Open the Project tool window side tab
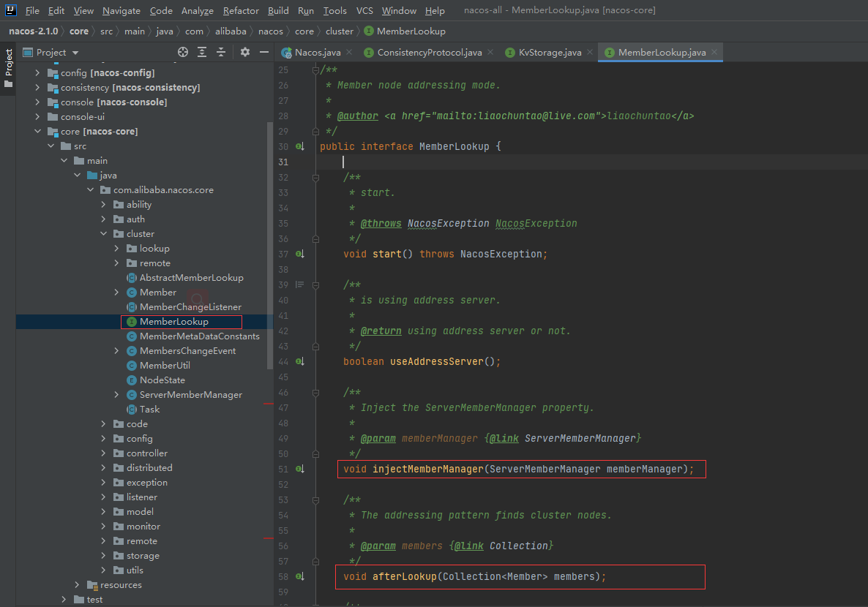 point(8,69)
